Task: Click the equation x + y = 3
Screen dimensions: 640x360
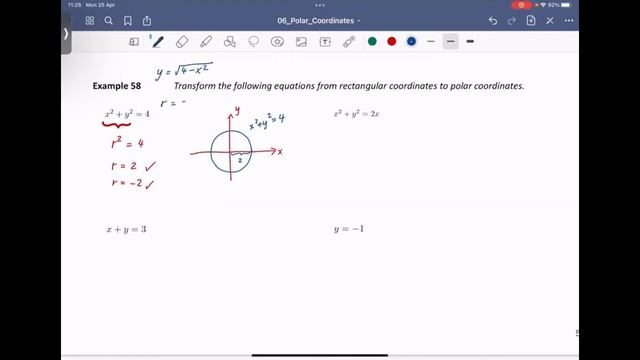Action: 126,229
